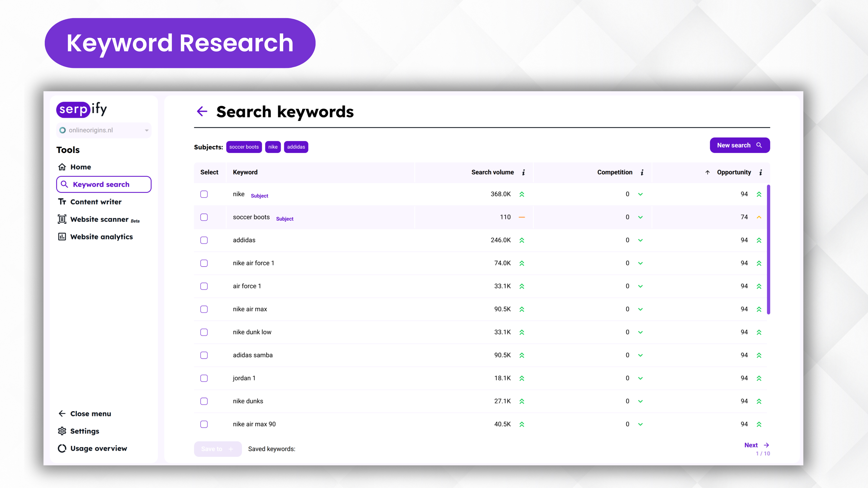This screenshot has height=488, width=868.
Task: Expand competition chevron for soccer boots
Action: coord(640,217)
